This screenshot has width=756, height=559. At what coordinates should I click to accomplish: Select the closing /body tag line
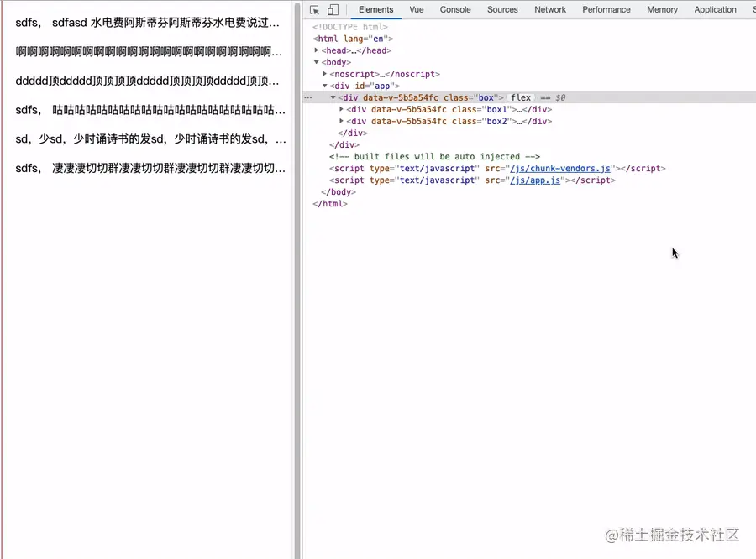click(338, 192)
